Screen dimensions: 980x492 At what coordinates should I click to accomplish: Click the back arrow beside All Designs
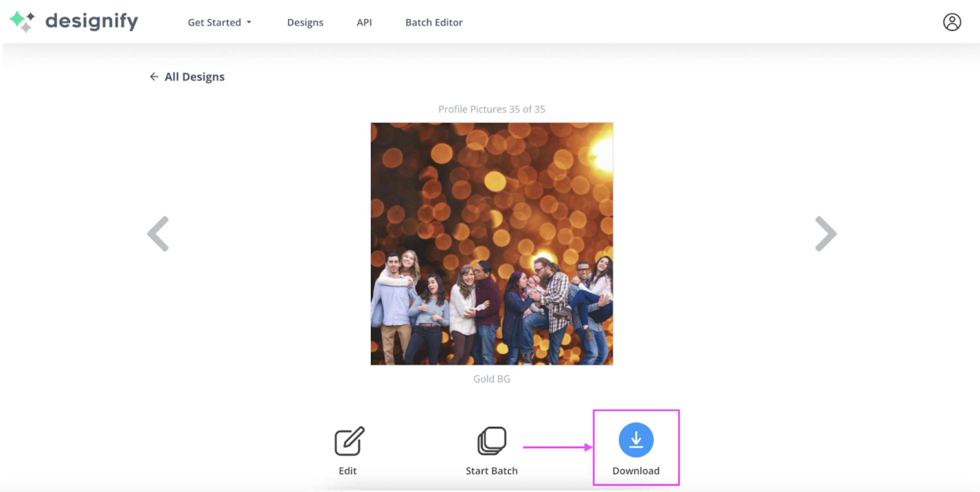pyautogui.click(x=154, y=77)
